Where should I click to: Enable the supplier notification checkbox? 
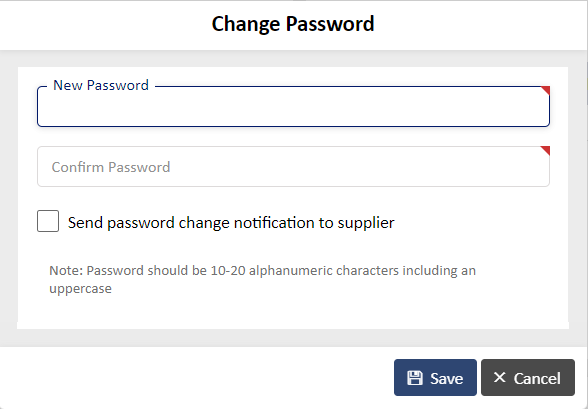pos(48,221)
